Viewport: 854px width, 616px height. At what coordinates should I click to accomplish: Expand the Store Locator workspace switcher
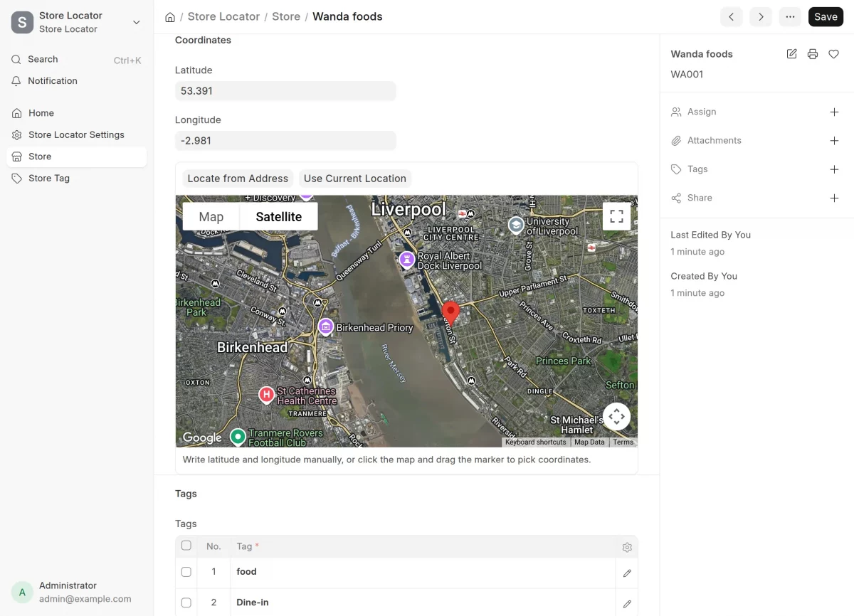[137, 23]
